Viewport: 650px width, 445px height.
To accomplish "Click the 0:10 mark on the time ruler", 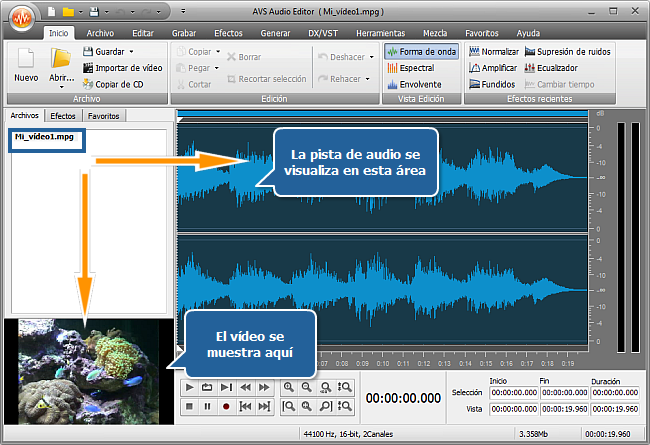I will 383,363.
